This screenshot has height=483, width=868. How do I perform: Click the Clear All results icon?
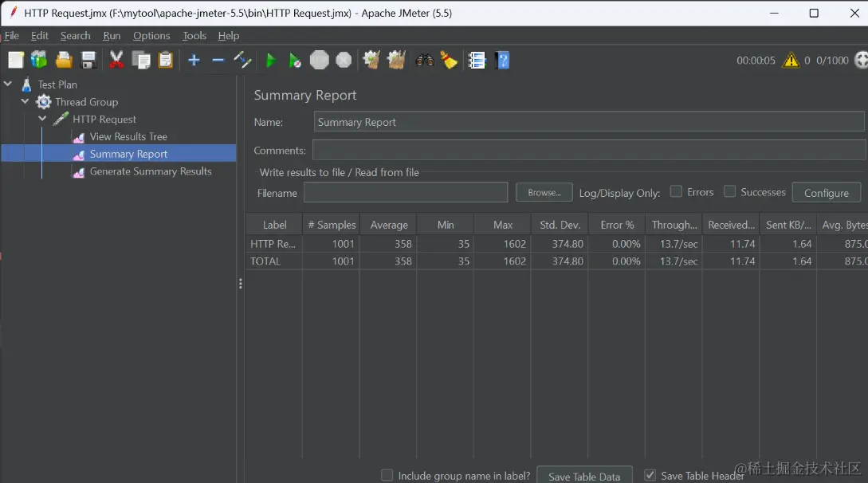[x=396, y=60]
